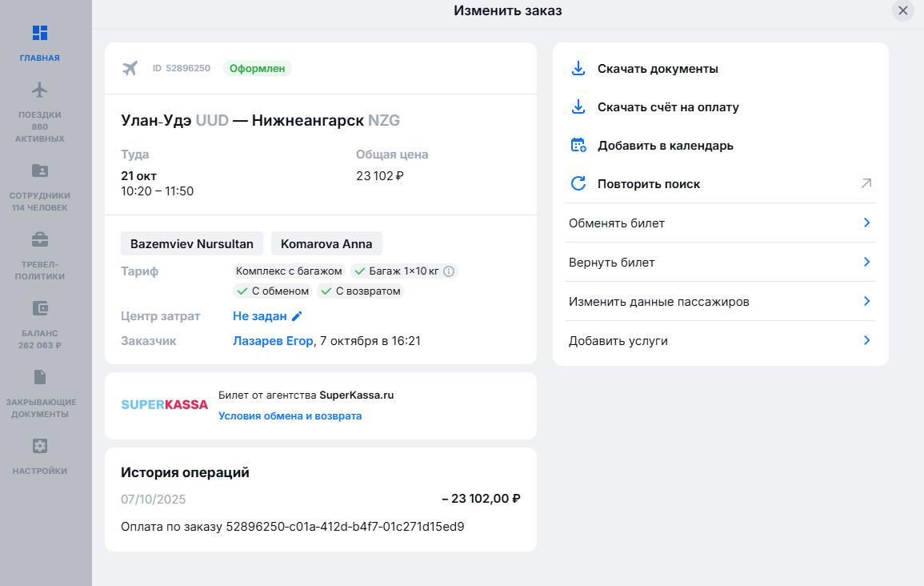
Task: Open Настройки gear icon in sidebar
Action: click(40, 446)
